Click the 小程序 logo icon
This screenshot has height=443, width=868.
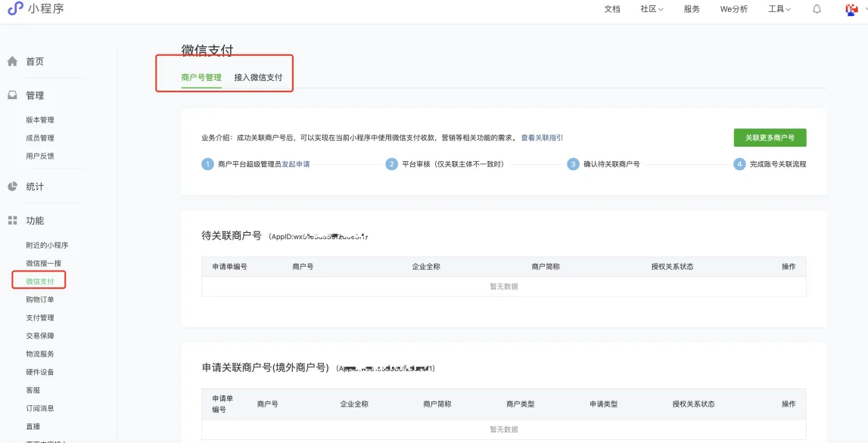pyautogui.click(x=15, y=8)
